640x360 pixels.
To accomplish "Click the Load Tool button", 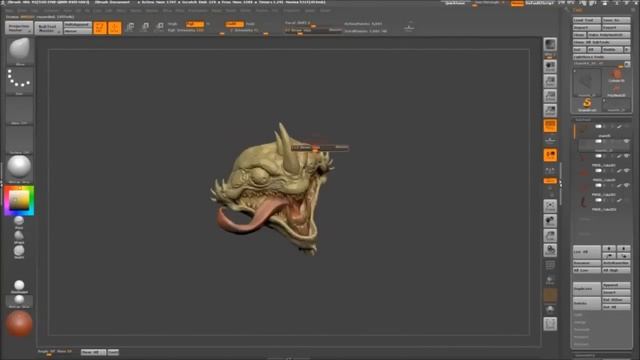I will [x=587, y=20].
